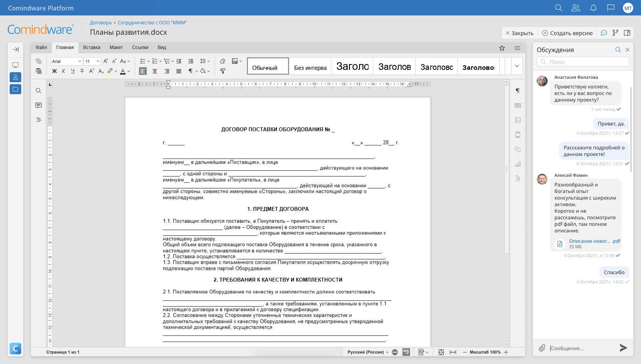Toggle underline (Ч) formatting

tap(73, 71)
